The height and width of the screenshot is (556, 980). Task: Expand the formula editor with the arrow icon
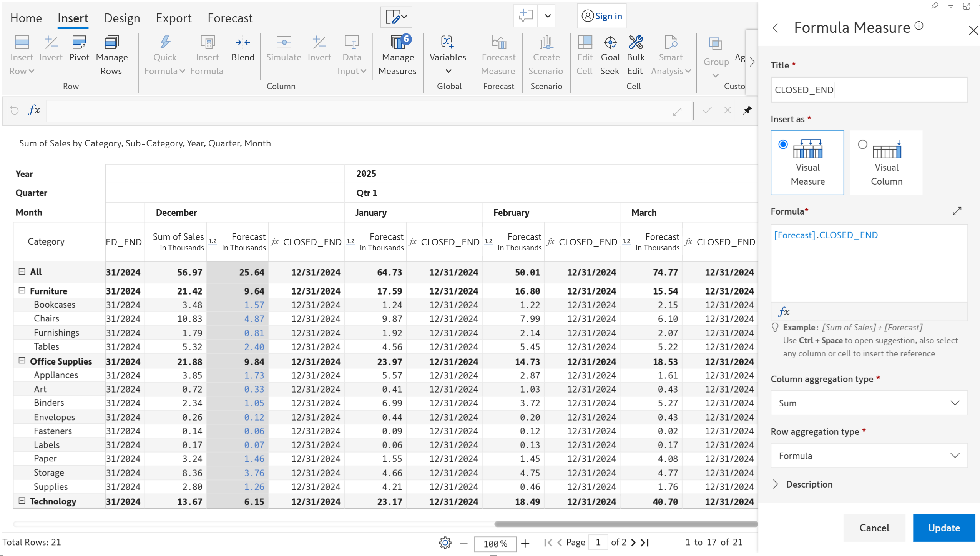coord(957,211)
